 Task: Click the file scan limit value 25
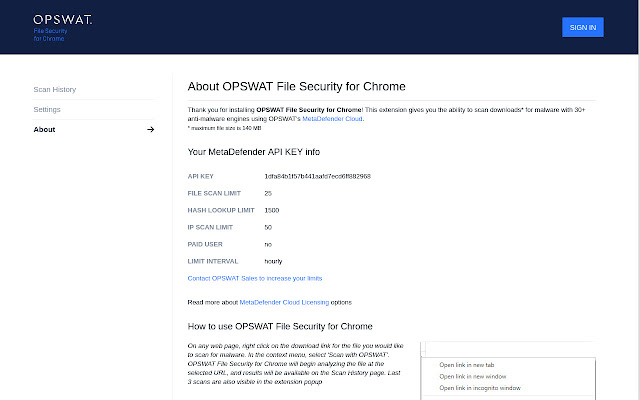268,193
